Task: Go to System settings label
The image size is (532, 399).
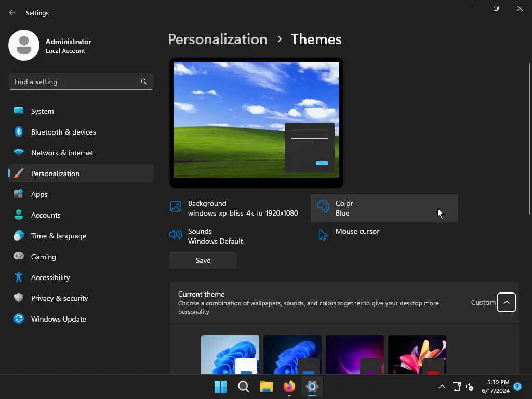Action: click(43, 111)
